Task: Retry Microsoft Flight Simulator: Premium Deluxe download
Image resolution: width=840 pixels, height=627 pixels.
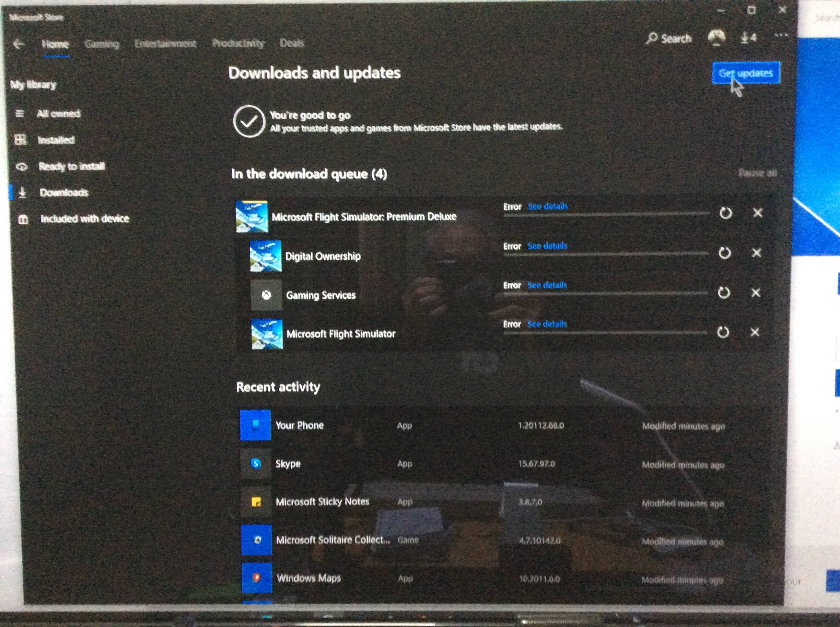Action: (x=725, y=213)
